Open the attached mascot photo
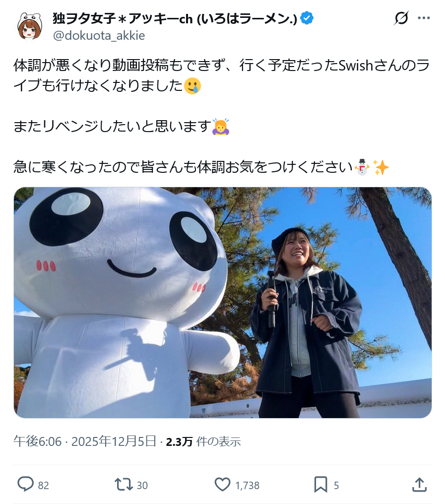The image size is (445, 504). [222, 302]
